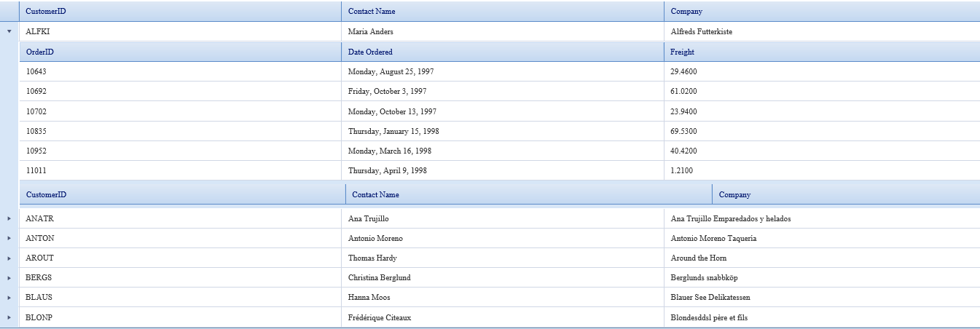980x329 pixels.
Task: Select the order 10643 cell
Action: (36, 71)
